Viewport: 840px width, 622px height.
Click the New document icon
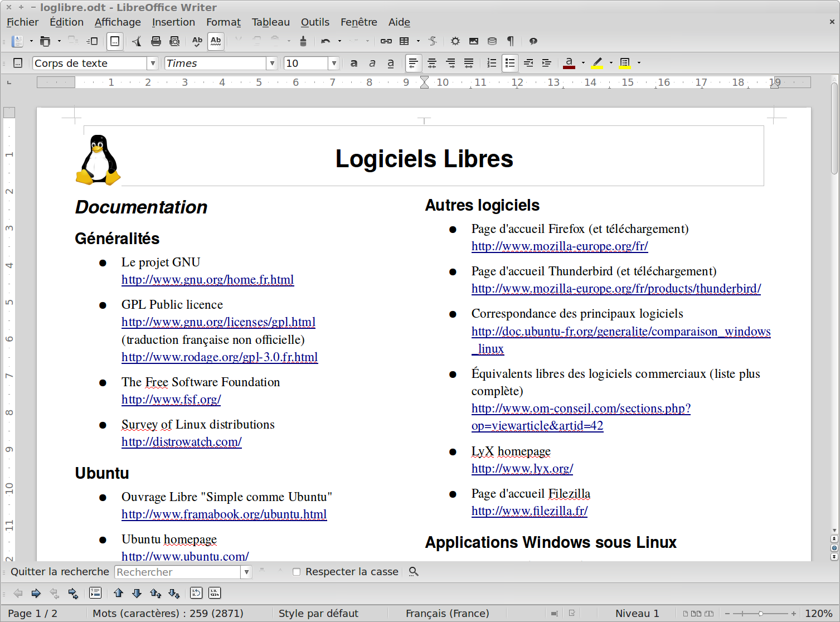click(18, 41)
